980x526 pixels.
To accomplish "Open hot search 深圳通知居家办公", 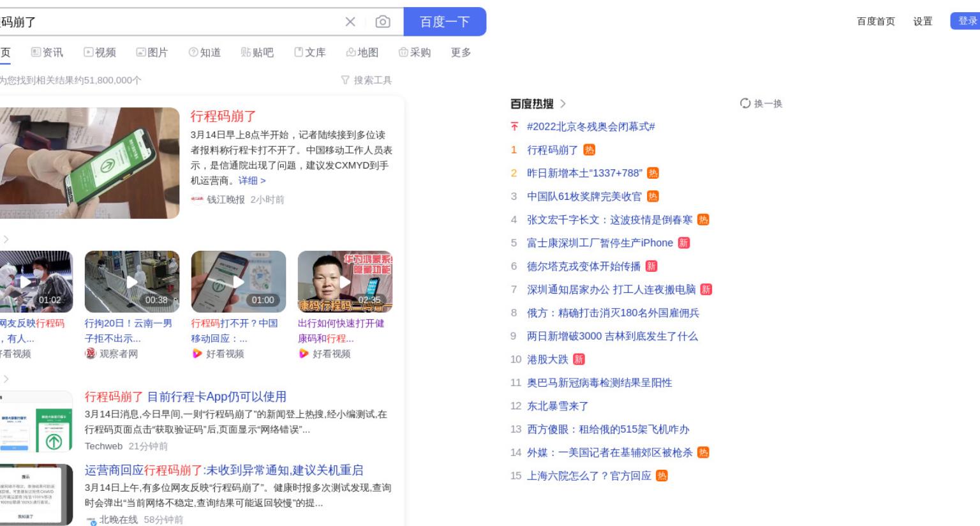I will point(611,290).
